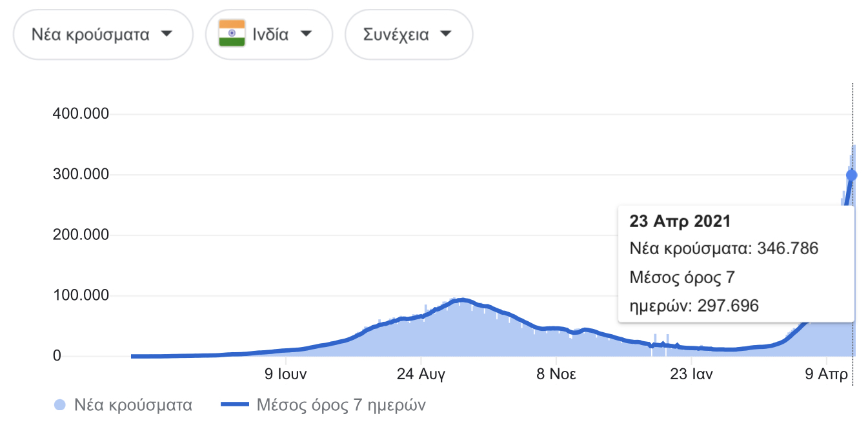This screenshot has height=436, width=868.
Task: Click the 8 Νοε date axis label
Action: coord(558,374)
